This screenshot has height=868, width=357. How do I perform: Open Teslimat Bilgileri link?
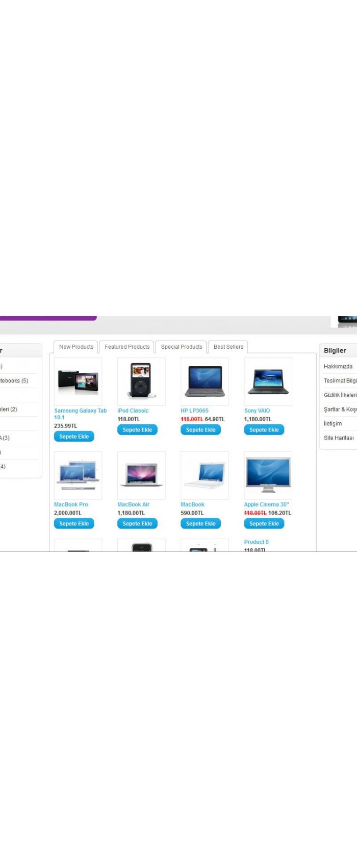click(x=340, y=381)
